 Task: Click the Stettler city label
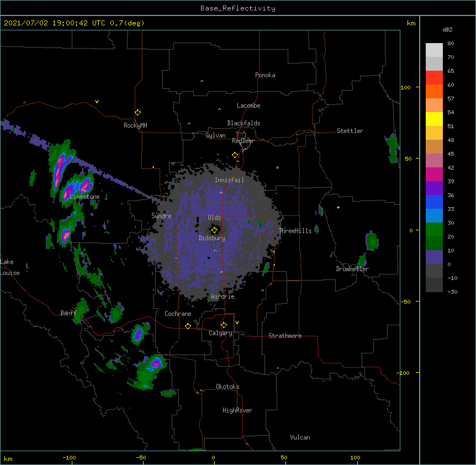click(x=350, y=131)
